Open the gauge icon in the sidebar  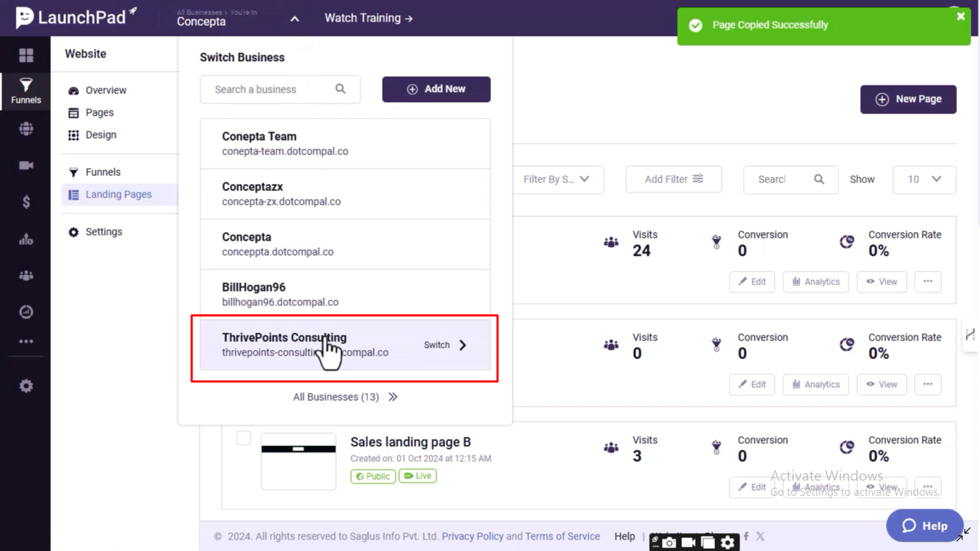click(x=26, y=312)
